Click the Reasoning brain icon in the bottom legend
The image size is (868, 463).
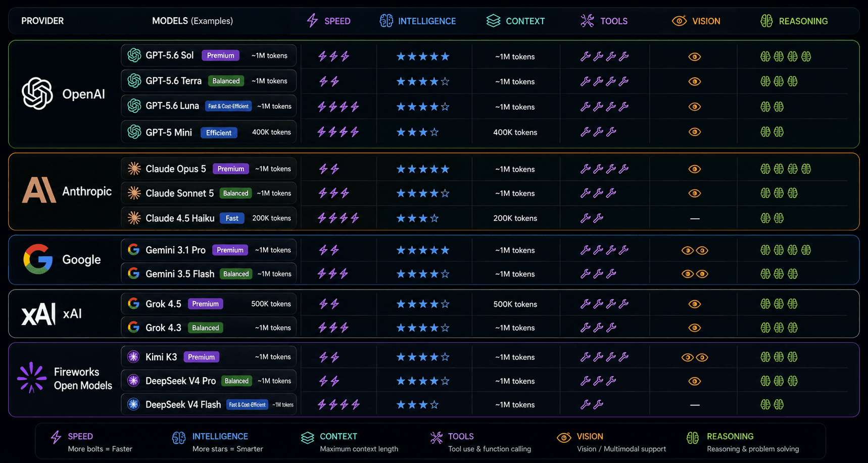point(693,438)
